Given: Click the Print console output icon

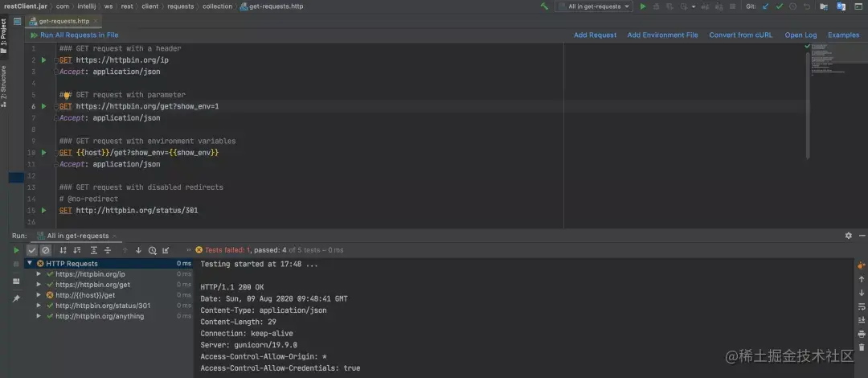Looking at the screenshot, I should pos(862,334).
